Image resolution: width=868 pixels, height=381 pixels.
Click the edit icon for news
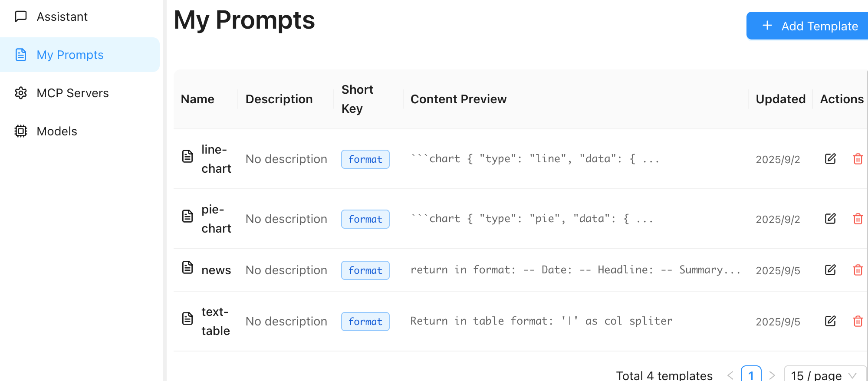click(x=830, y=270)
